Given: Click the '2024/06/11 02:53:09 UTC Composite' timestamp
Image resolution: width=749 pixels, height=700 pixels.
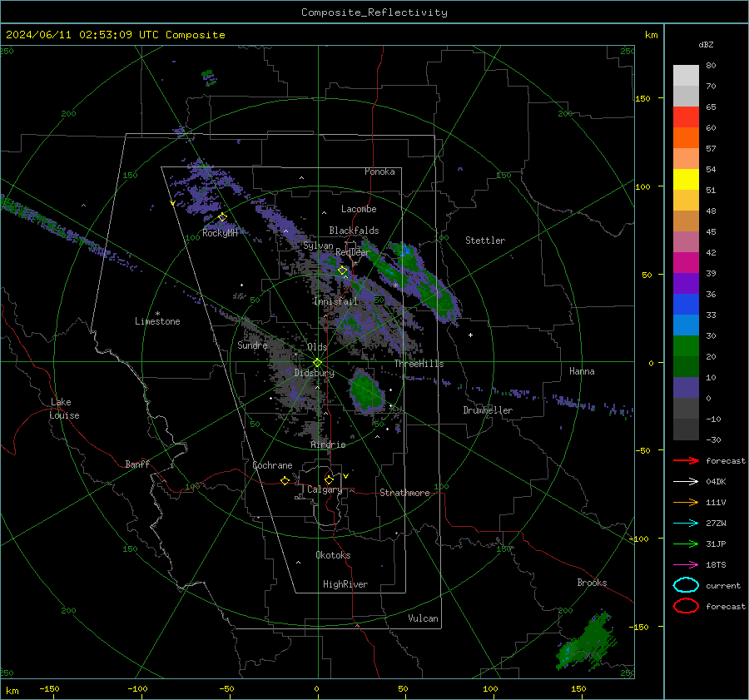Looking at the screenshot, I should 115,35.
